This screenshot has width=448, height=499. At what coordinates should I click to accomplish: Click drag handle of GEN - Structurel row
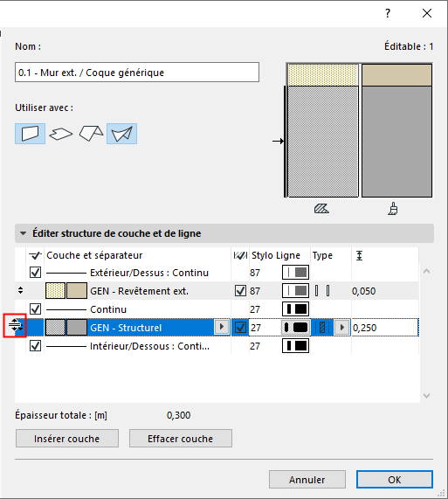click(x=15, y=325)
